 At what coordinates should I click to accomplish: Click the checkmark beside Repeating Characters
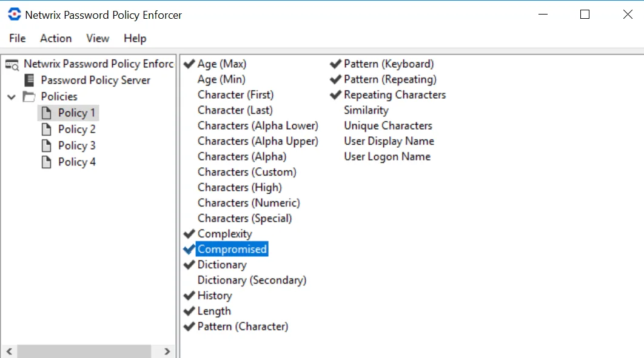click(x=335, y=94)
